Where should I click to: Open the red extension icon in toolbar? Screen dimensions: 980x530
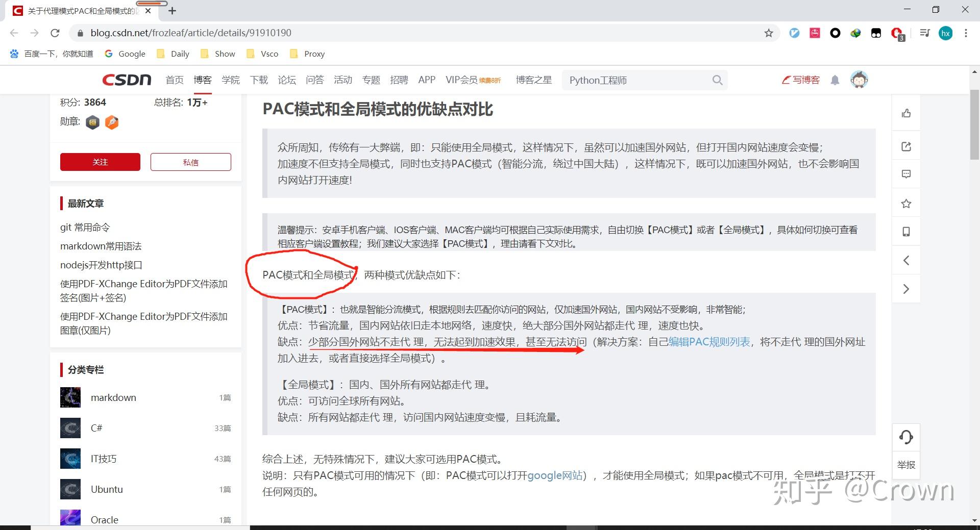click(x=815, y=33)
